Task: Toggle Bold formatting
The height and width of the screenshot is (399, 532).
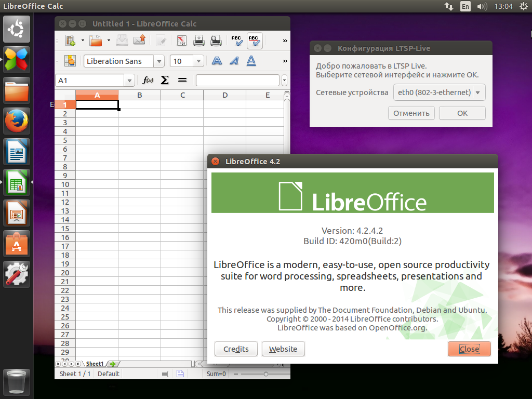Action: [x=217, y=61]
